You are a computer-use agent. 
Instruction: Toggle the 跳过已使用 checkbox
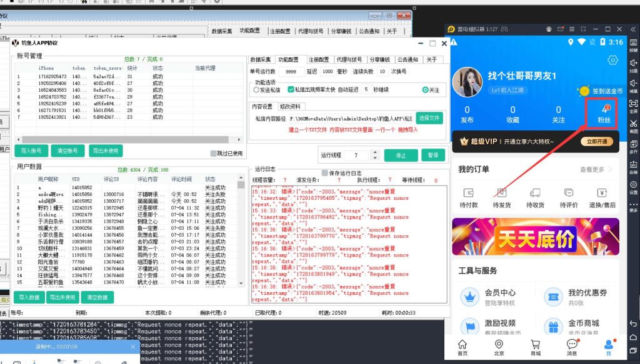coord(213,153)
